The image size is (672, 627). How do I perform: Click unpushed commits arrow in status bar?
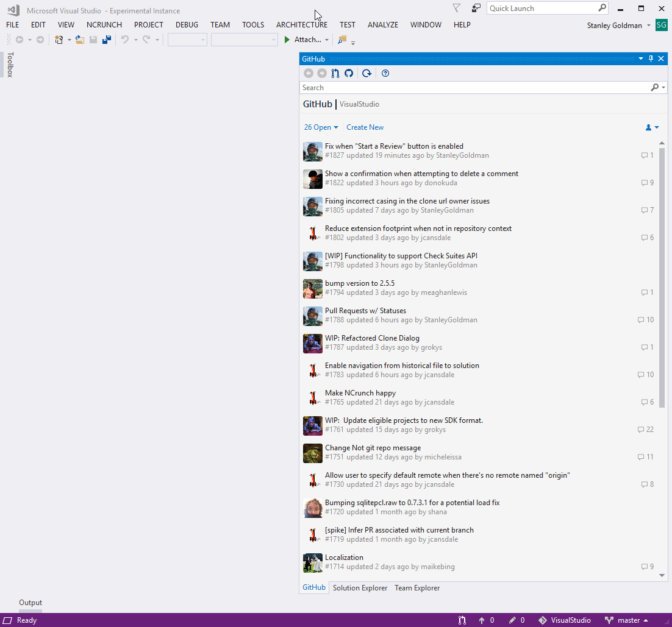(x=482, y=620)
